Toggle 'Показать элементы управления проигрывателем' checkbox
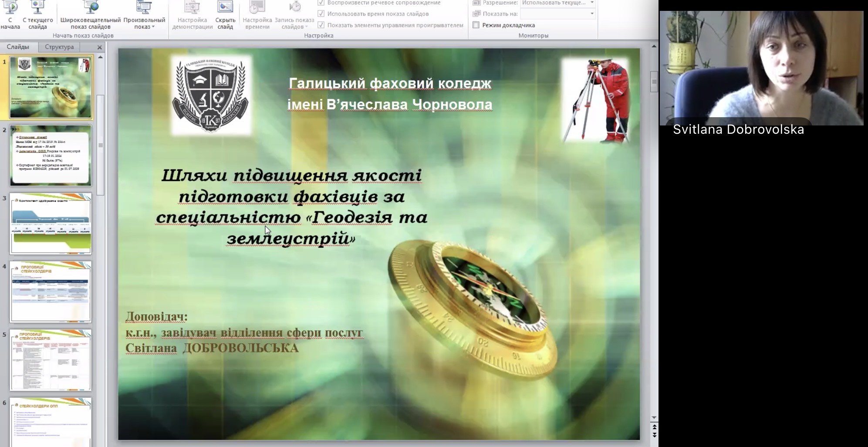The width and height of the screenshot is (868, 447). [321, 25]
